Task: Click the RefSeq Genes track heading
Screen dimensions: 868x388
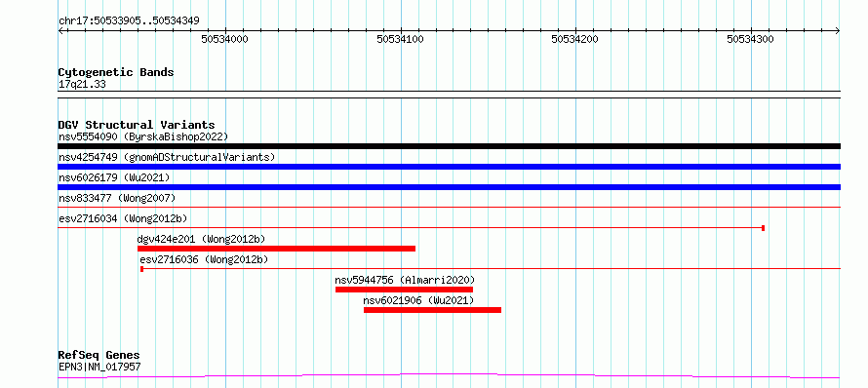Action: pyautogui.click(x=99, y=355)
